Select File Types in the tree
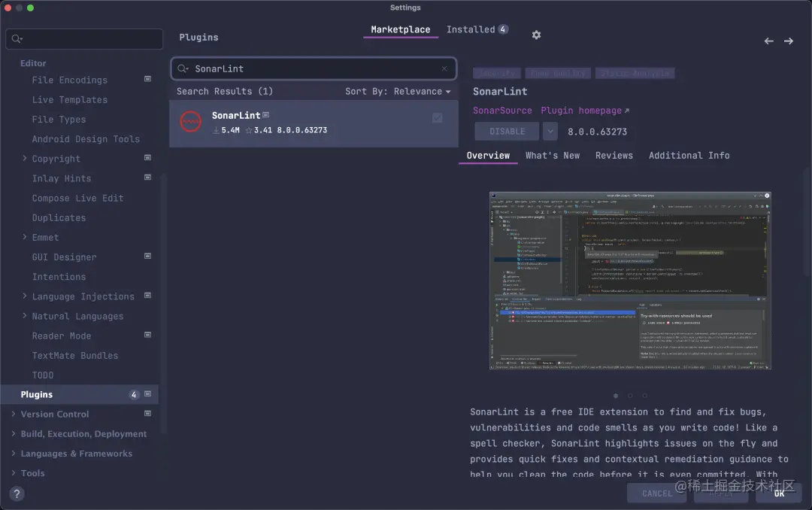812x510 pixels. pyautogui.click(x=59, y=119)
